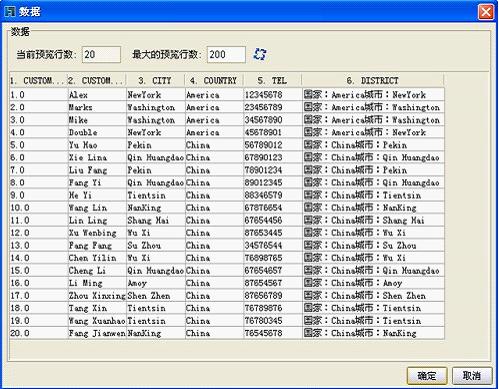Screen dimensions: 499x389
Task: Select the COUNTRY column header
Action: [x=214, y=80]
